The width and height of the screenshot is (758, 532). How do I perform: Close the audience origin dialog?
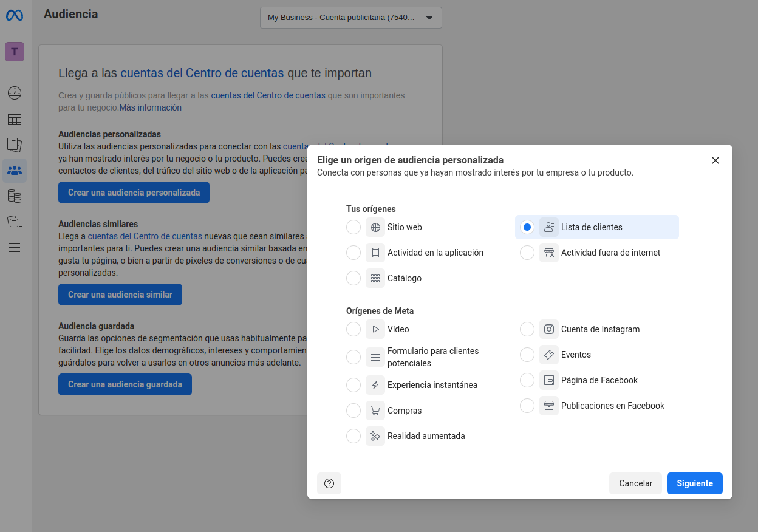coord(715,160)
